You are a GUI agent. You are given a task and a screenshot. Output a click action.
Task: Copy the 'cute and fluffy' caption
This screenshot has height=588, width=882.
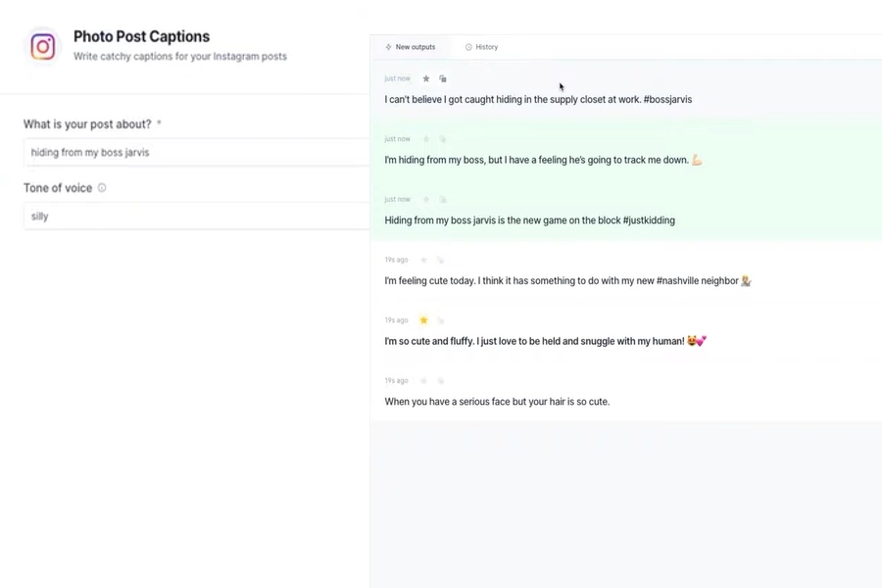(x=441, y=320)
